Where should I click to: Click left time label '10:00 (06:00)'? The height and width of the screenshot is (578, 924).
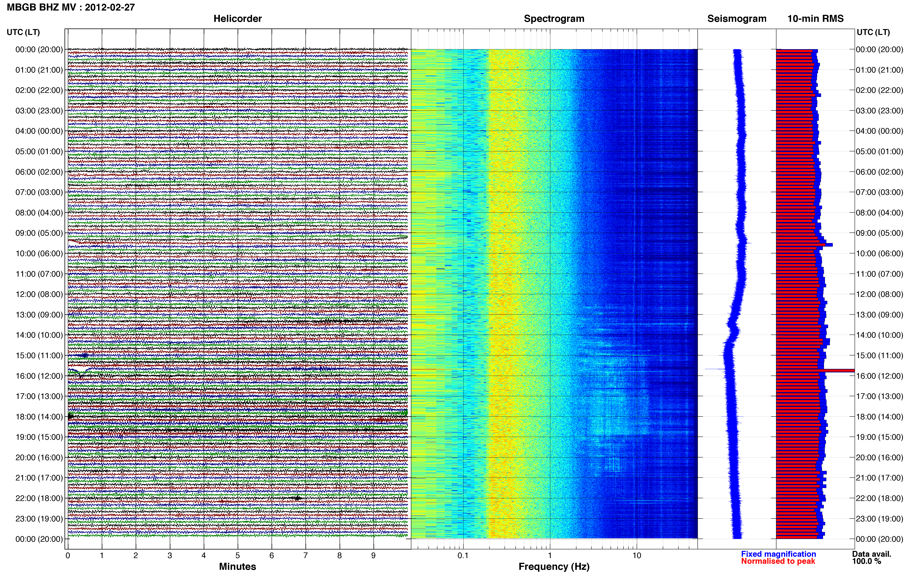[39, 253]
